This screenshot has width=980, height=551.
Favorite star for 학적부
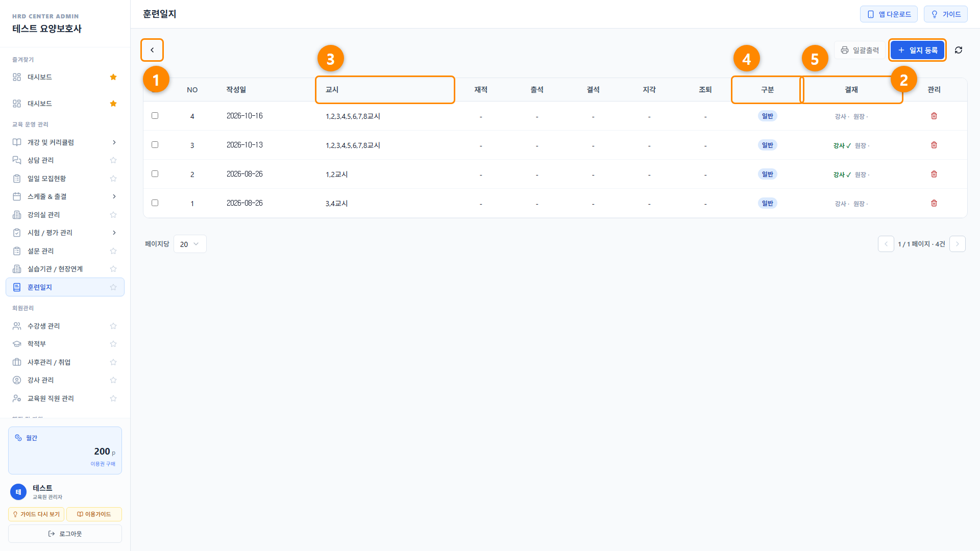pos(113,344)
